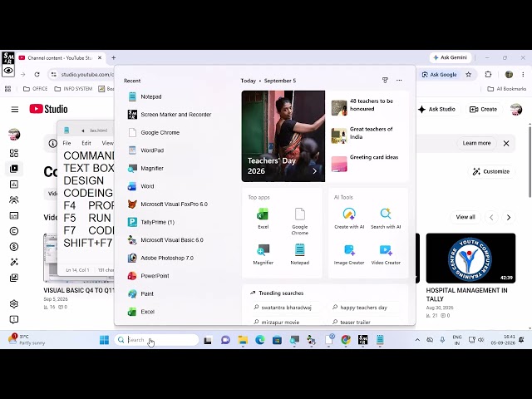Open Google Chrome in the Recent list
Viewport: 532px width, 399px height.
(x=154, y=133)
